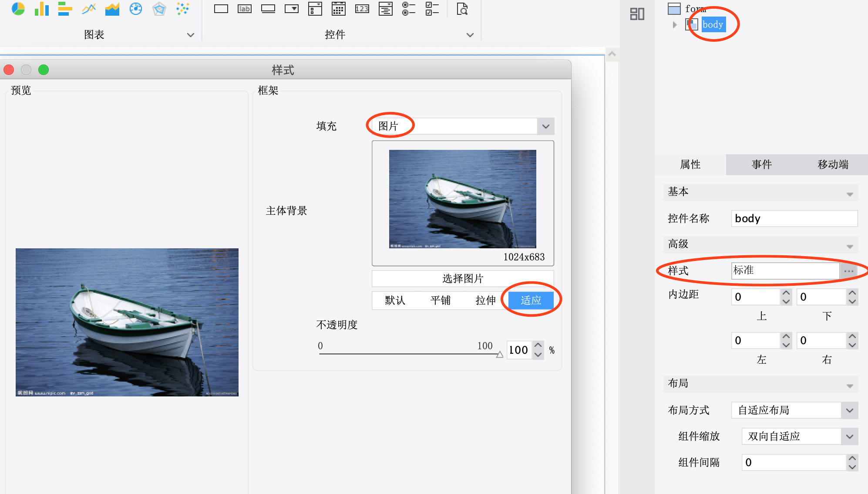
Task: Click the opacity percent input field
Action: click(519, 350)
